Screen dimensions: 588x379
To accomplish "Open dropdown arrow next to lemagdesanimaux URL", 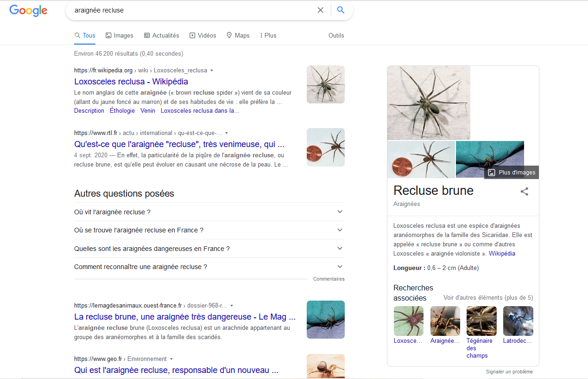I will 232,306.
